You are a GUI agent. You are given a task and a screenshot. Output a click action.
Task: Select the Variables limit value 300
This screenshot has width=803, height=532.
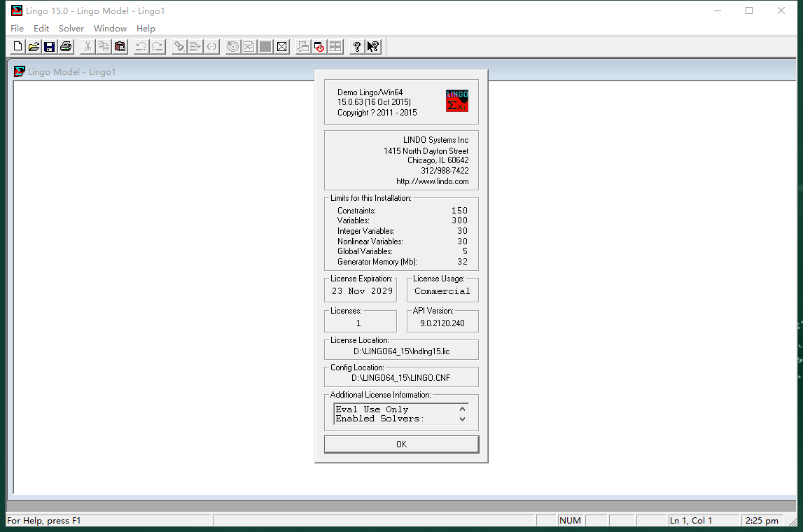point(459,220)
